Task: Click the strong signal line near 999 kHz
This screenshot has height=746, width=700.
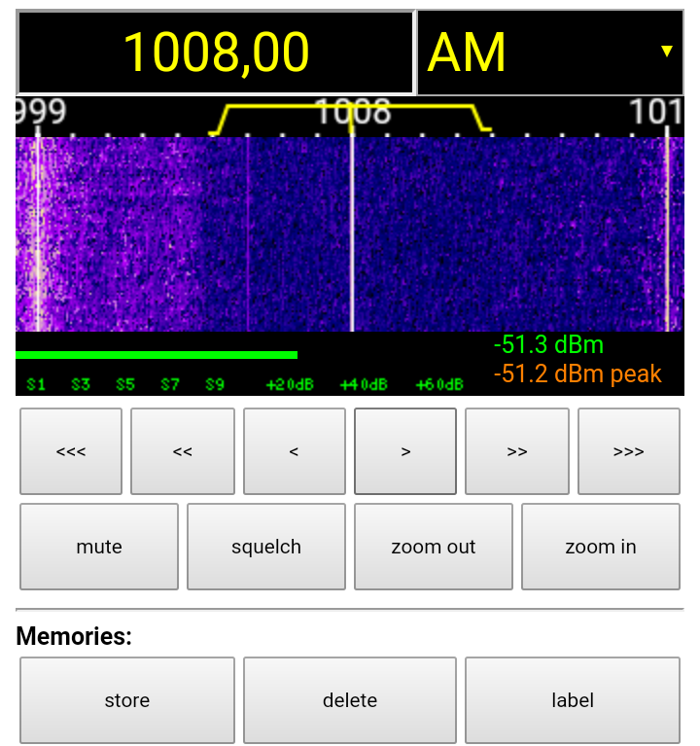Action: pyautogui.click(x=38, y=233)
